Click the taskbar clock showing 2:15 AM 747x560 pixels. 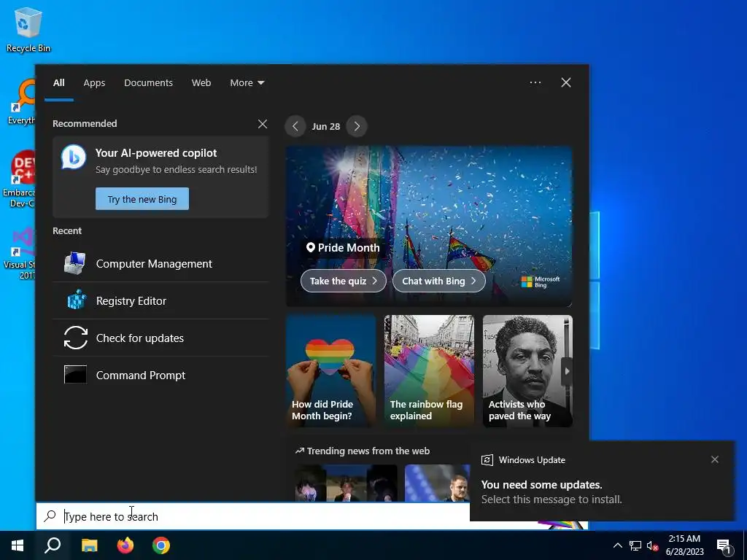tap(684, 545)
